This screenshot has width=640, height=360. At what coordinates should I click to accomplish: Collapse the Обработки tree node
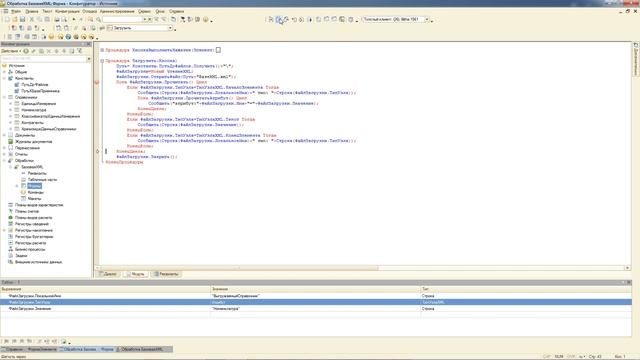[x=4, y=160]
